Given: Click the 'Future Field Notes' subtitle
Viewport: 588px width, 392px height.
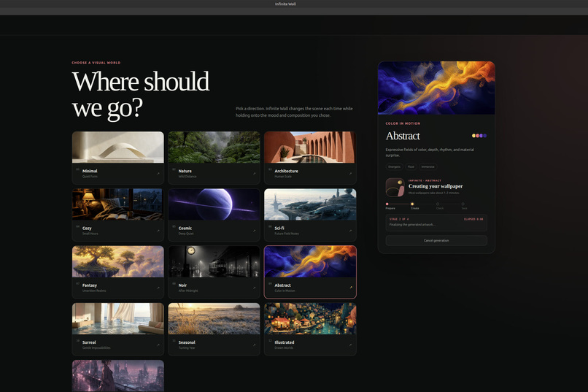Looking at the screenshot, I should (x=287, y=234).
